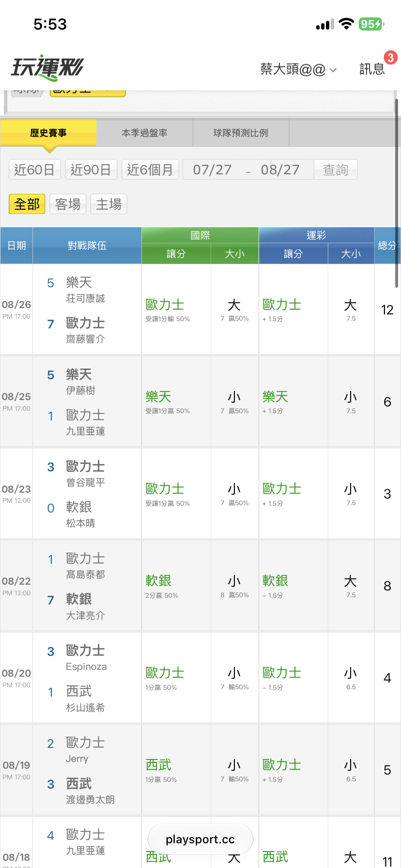Image resolution: width=401 pixels, height=868 pixels.
Task: Click pitcher name 松本晴
Action: [80, 523]
